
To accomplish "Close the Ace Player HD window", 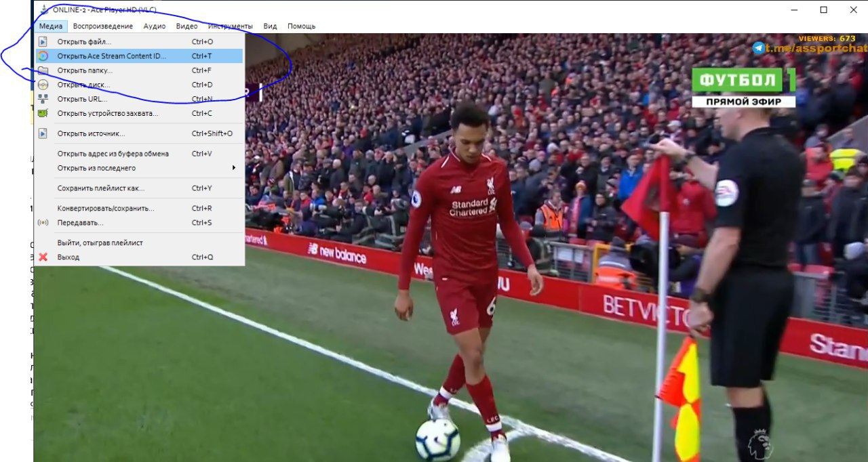I will pos(853,9).
